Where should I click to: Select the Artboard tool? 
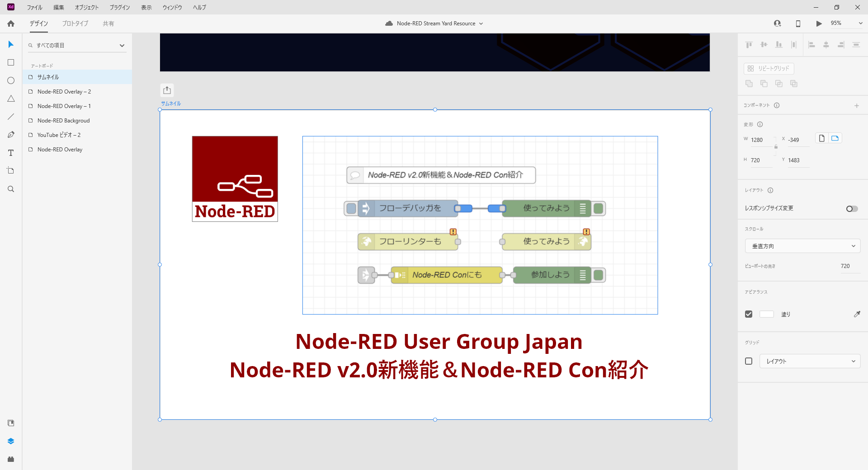pos(11,171)
